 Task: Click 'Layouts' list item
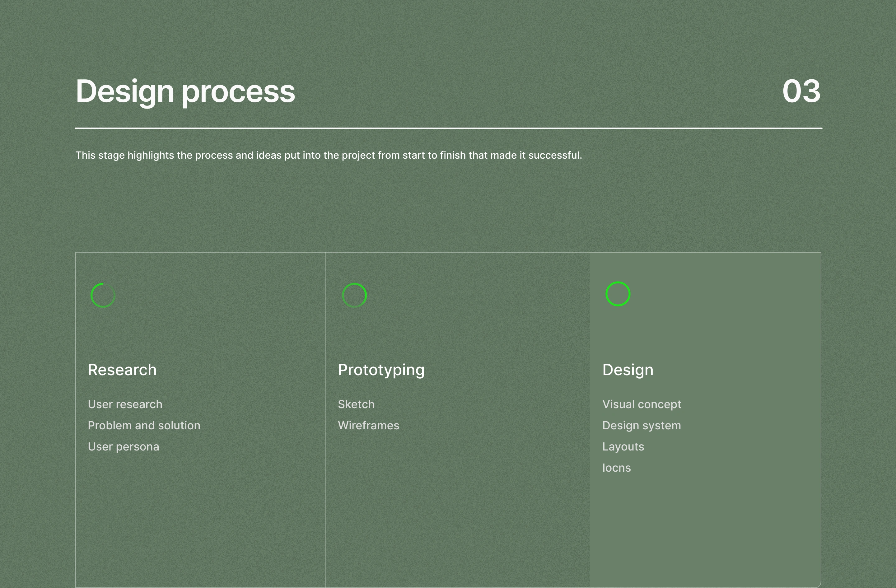[x=623, y=447]
